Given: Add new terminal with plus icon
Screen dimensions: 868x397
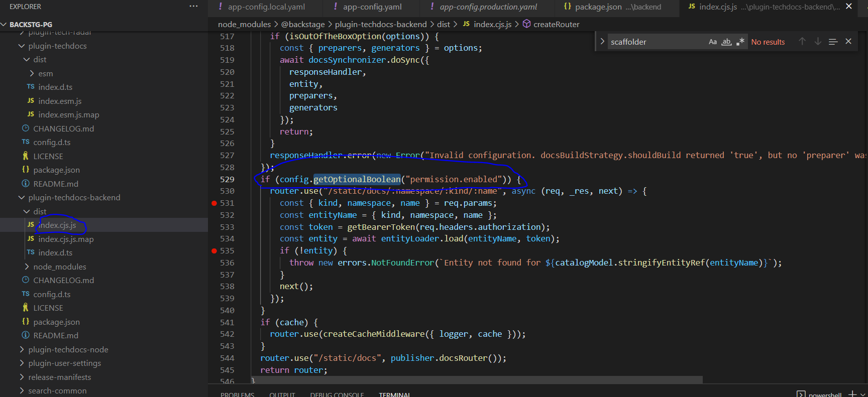Looking at the screenshot, I should [x=852, y=394].
